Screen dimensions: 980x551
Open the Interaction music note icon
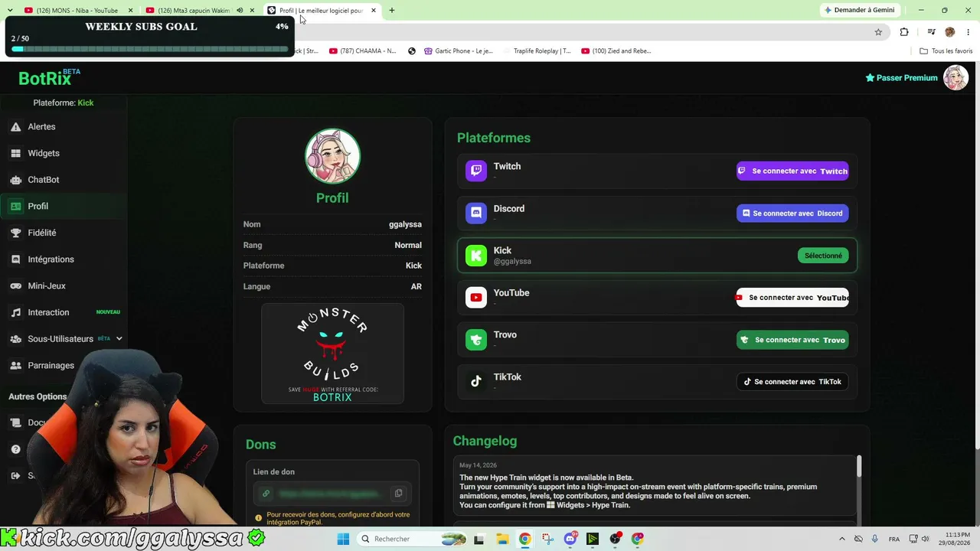15,312
